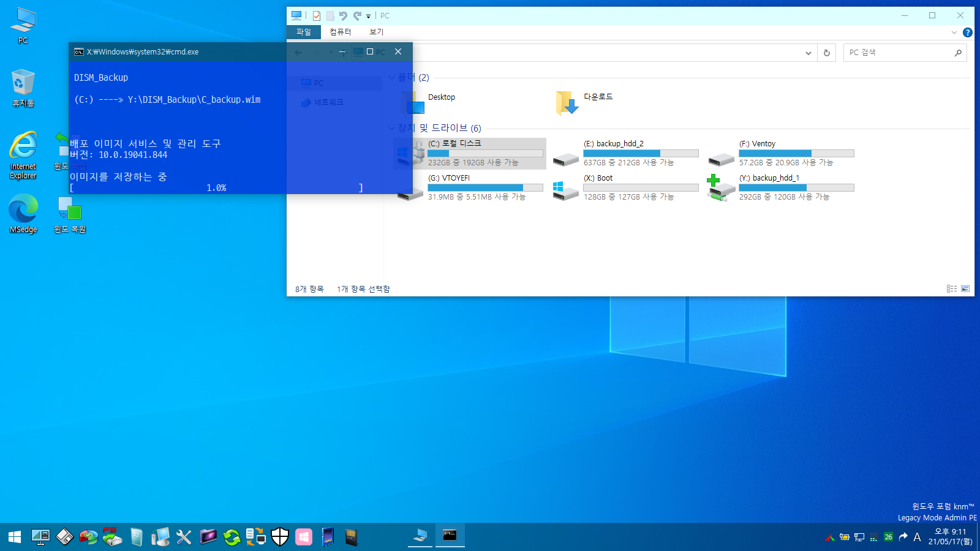Open the black and white shield icon

pos(280,537)
